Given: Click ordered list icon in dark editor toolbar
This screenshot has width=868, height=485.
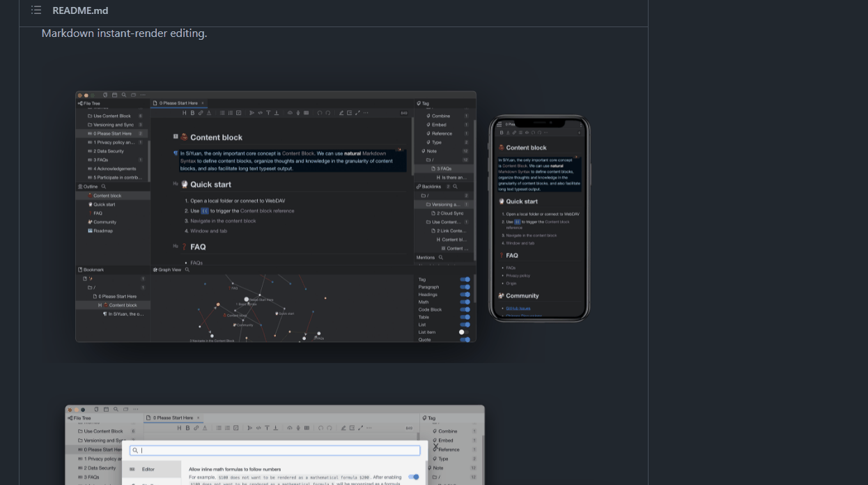Looking at the screenshot, I should [231, 113].
